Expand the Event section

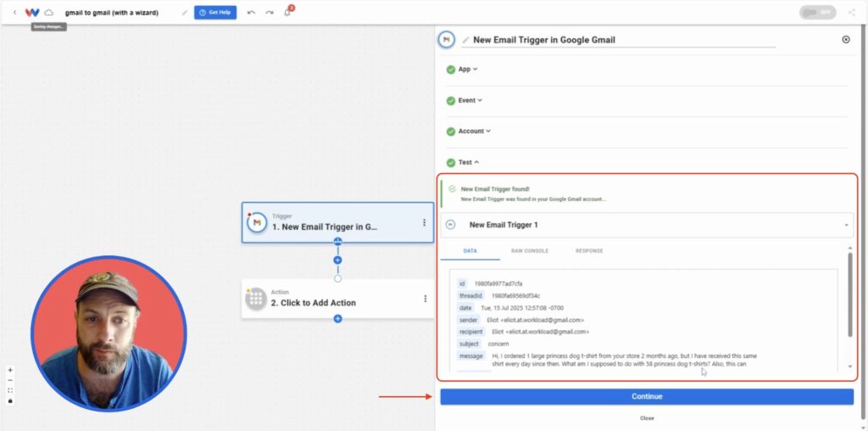(470, 100)
